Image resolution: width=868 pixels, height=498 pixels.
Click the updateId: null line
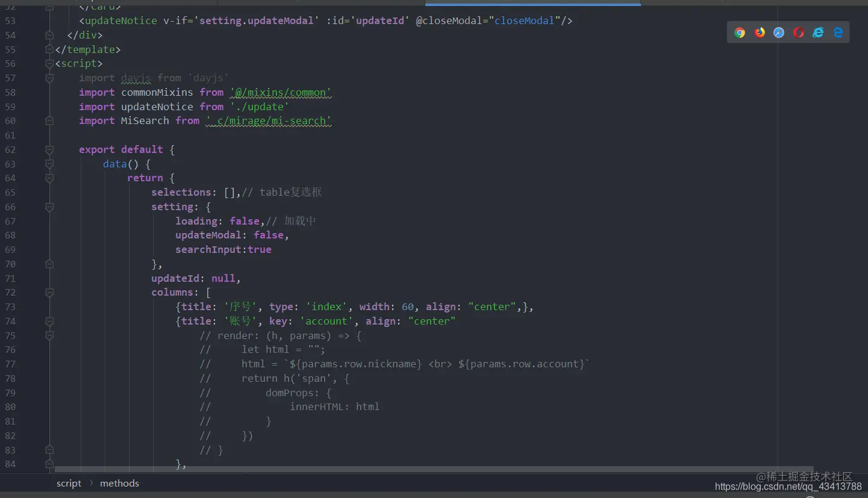tap(196, 278)
